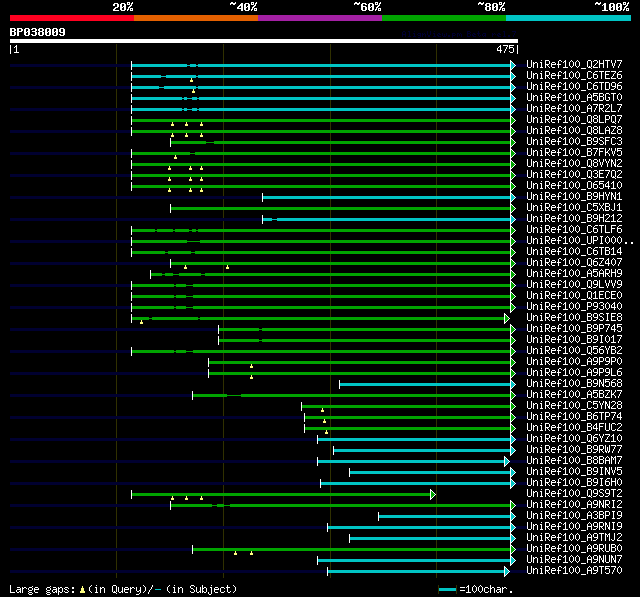The height and width of the screenshot is (597, 640).
Task: Select the UniRef100_C5YN28 label
Action: 574,406
